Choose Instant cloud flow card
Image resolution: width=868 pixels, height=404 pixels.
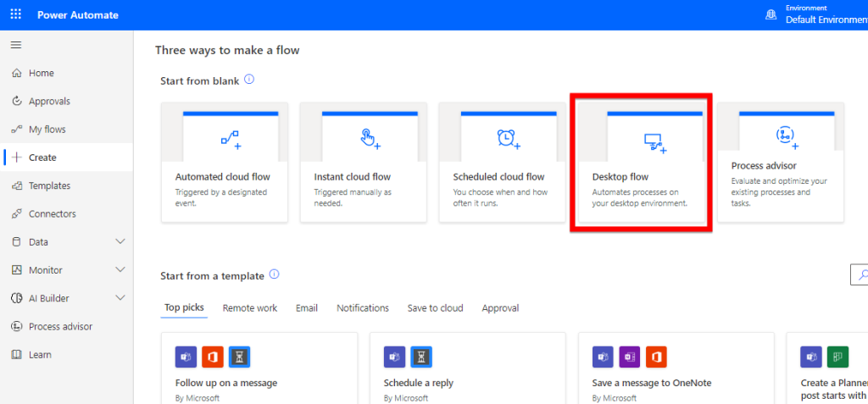coord(363,162)
